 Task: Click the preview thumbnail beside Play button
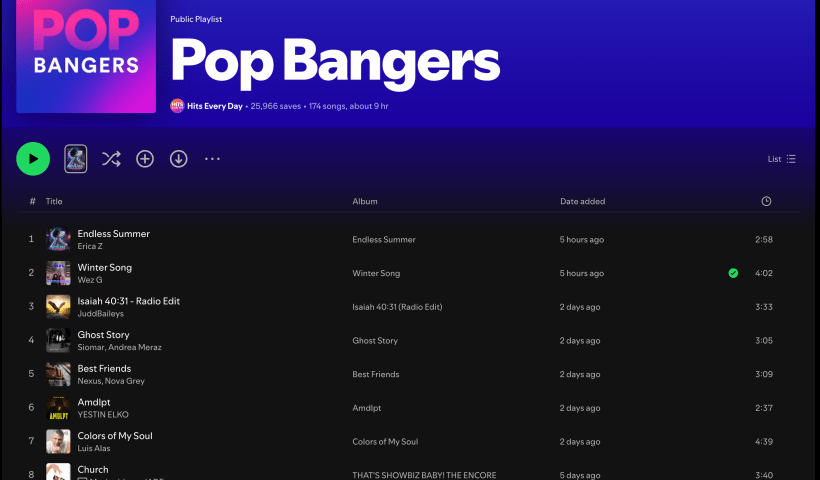[x=76, y=159]
